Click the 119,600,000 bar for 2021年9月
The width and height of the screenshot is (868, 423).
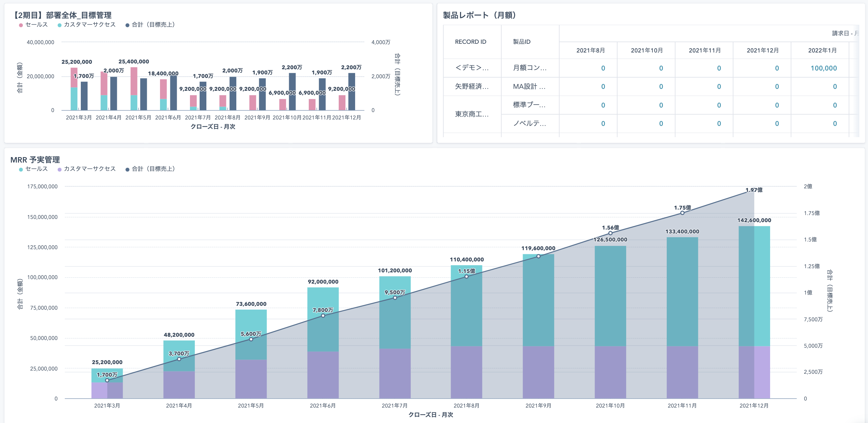538,326
